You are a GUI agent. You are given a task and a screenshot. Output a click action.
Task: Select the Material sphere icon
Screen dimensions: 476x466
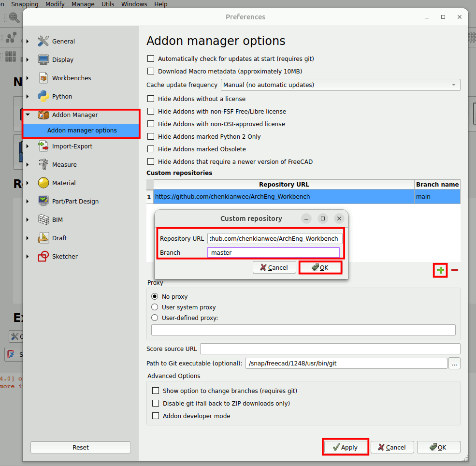43,183
